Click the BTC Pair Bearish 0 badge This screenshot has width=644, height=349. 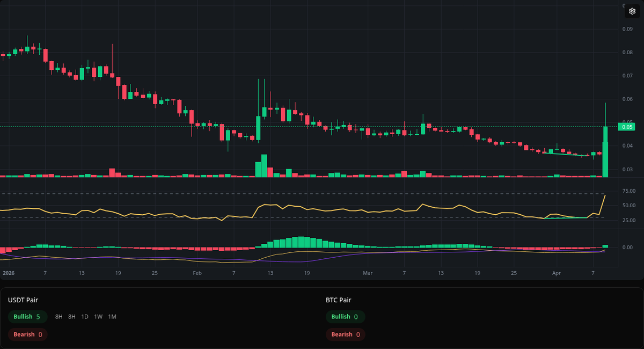coord(345,335)
